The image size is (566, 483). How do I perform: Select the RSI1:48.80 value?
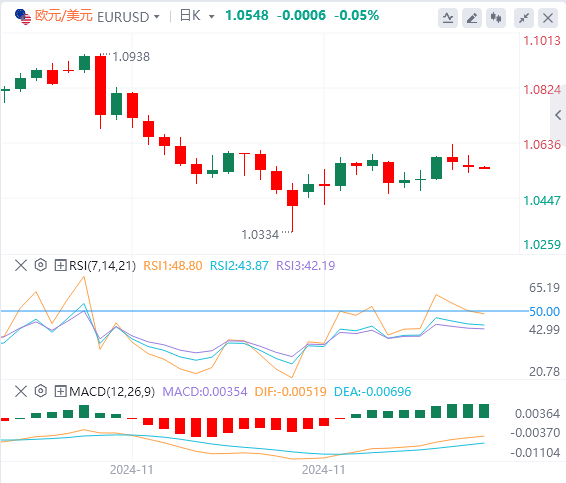(x=173, y=266)
